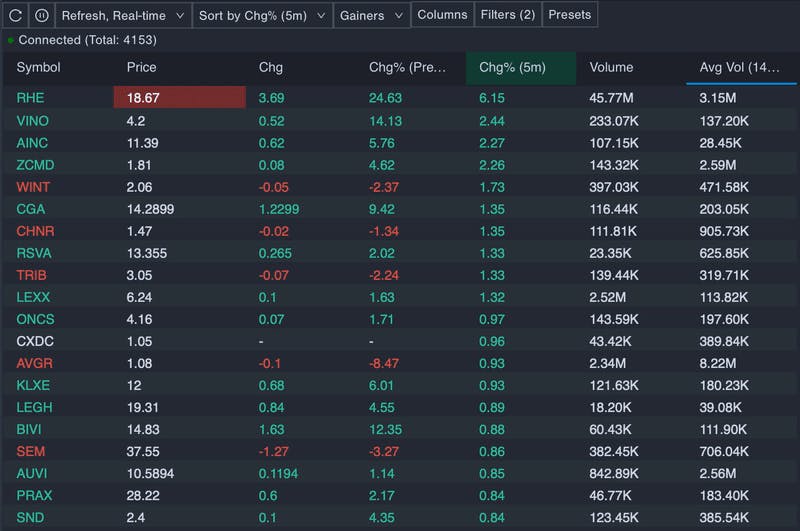Select the RHE ticker symbol
The image size is (800, 531).
point(30,98)
